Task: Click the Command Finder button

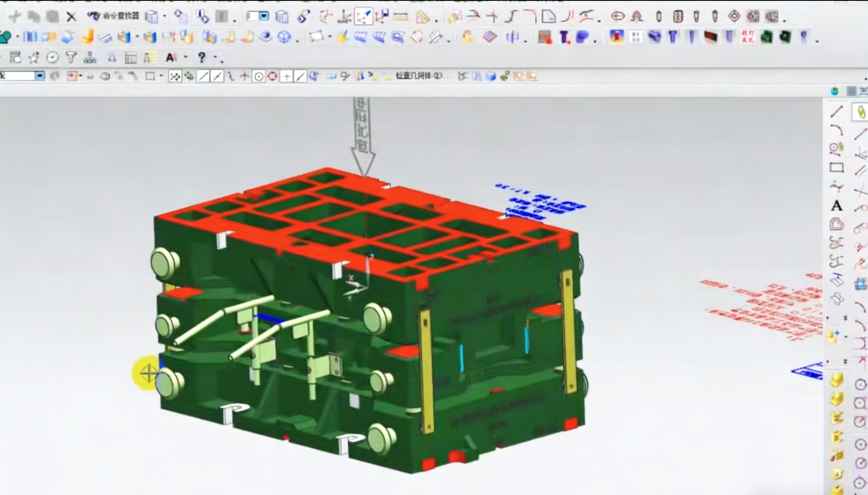Action: coord(113,16)
